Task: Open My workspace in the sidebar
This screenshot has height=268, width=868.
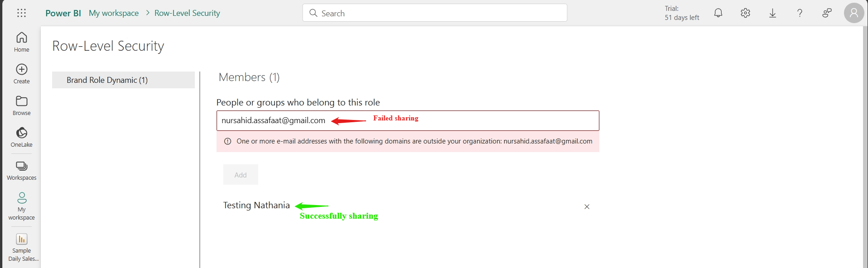Action: (21, 206)
